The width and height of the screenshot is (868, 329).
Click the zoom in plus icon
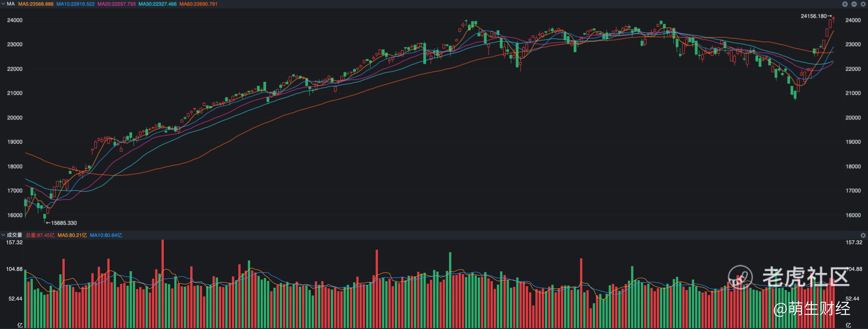845,4
